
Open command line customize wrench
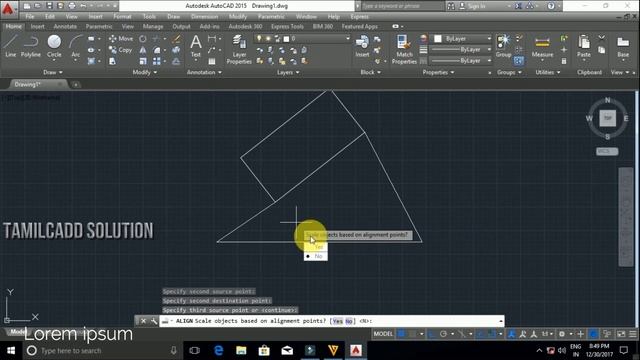point(154,321)
